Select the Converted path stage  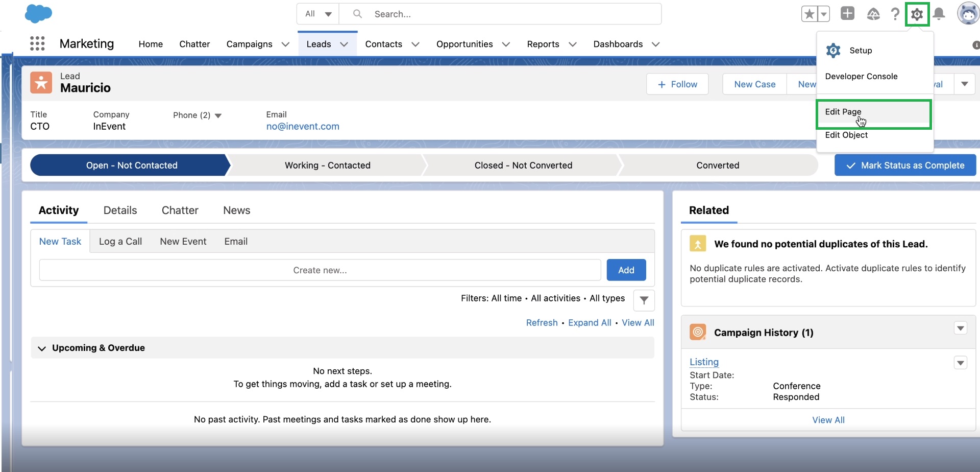pyautogui.click(x=718, y=166)
